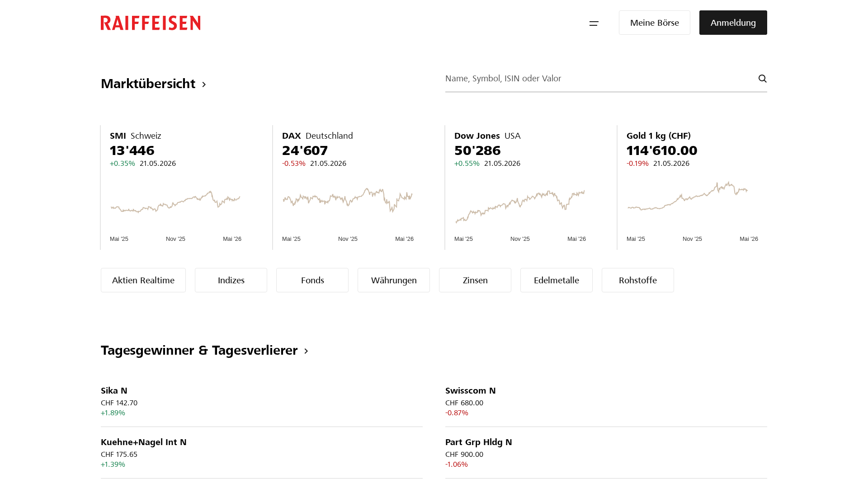The height and width of the screenshot is (488, 868).
Task: Open the Part Grp Hldg N stock entry
Action: tap(606, 453)
